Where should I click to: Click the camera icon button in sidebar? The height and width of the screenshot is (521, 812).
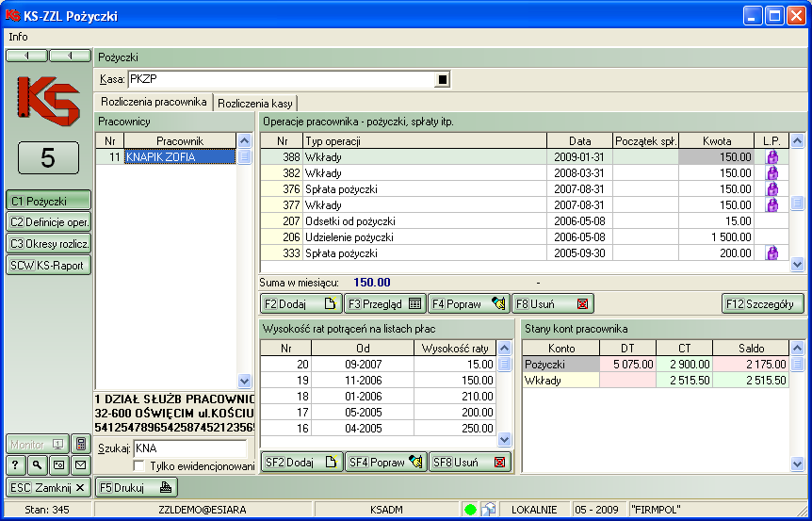(58, 464)
